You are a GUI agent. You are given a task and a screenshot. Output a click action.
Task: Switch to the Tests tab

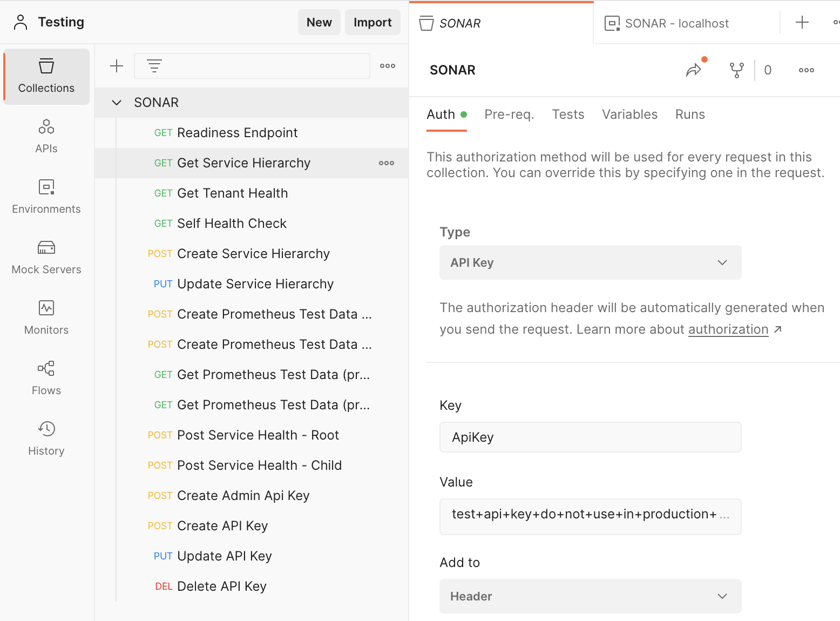pos(568,114)
